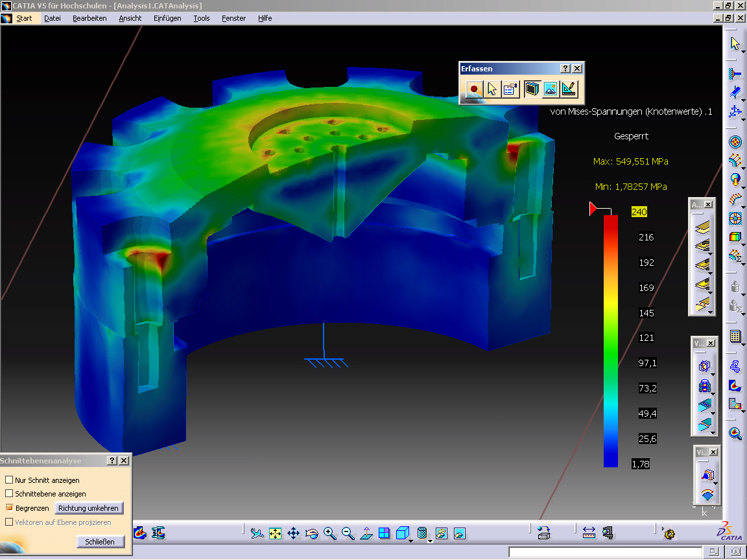The width and height of the screenshot is (747, 560).
Task: Click the red maximum marker on color legend
Action: coord(593,209)
